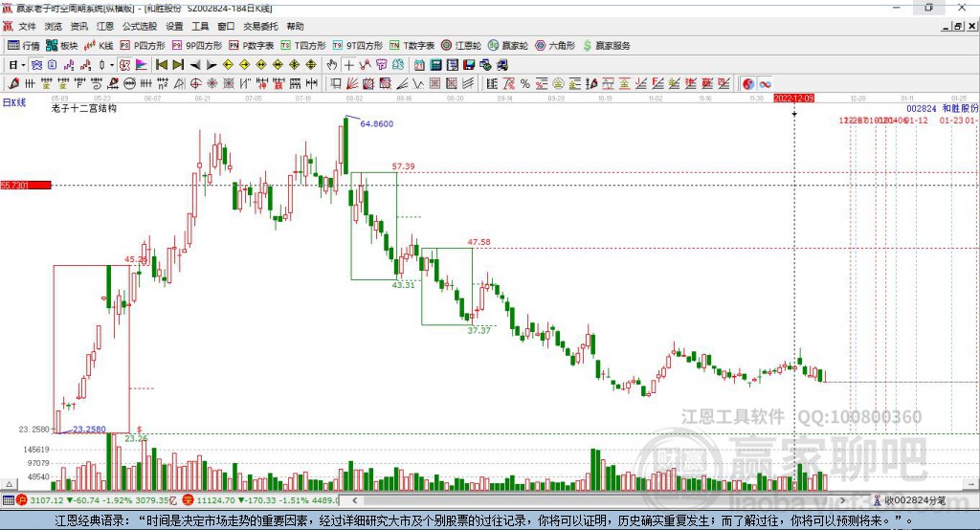Select the red pencil drawing tool
The image size is (980, 530).
[13, 84]
